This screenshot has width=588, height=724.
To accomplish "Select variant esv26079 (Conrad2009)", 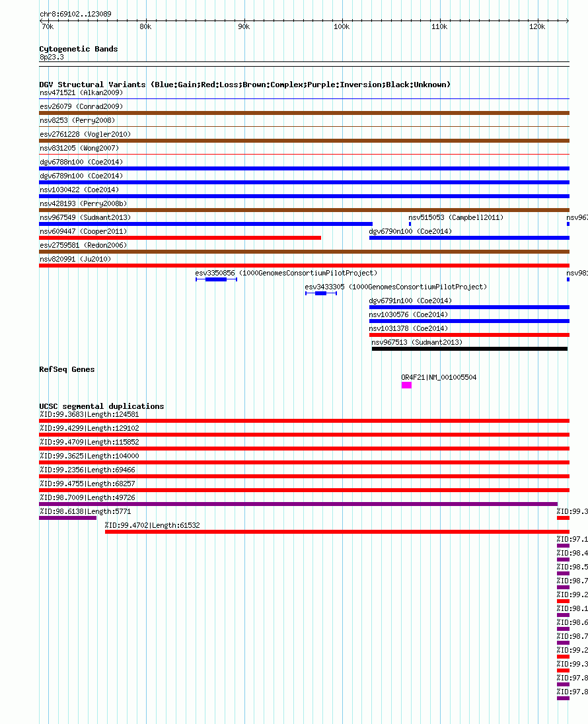I will [x=81, y=106].
